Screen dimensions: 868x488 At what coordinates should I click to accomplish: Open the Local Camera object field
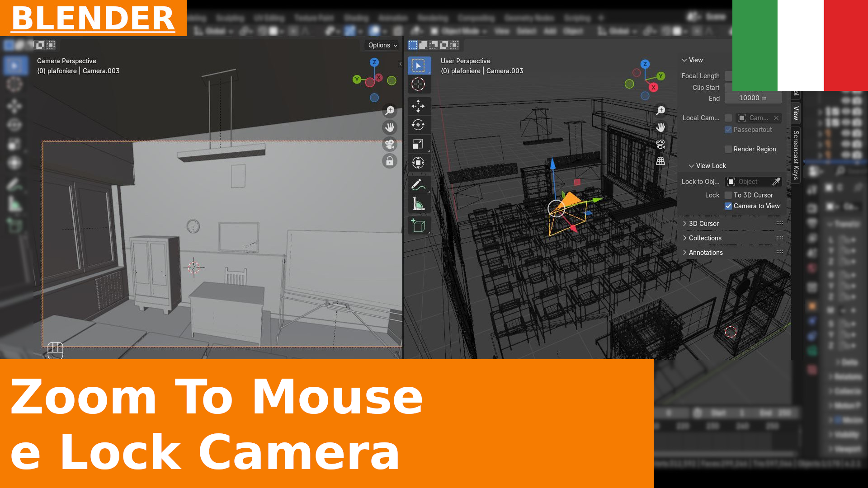(x=754, y=118)
